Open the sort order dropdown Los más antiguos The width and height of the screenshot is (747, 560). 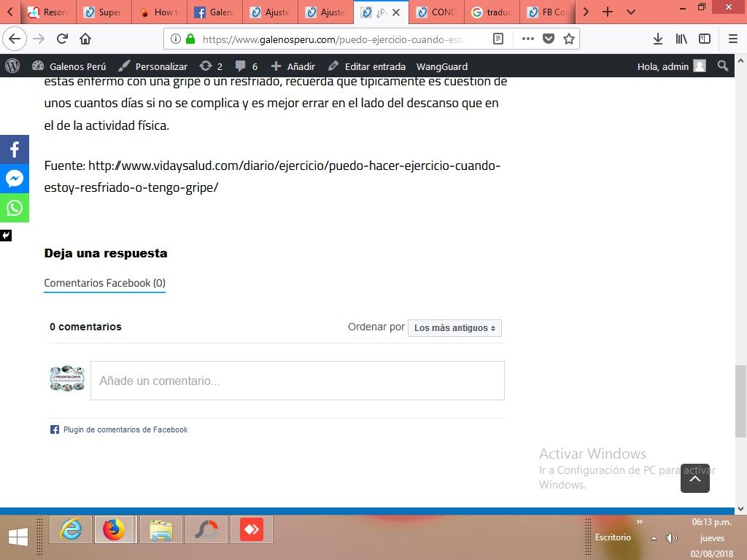tap(454, 327)
